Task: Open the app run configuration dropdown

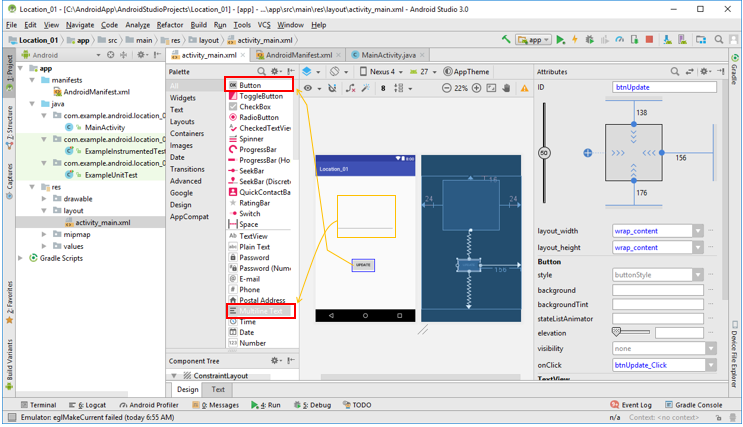Action: click(x=534, y=40)
